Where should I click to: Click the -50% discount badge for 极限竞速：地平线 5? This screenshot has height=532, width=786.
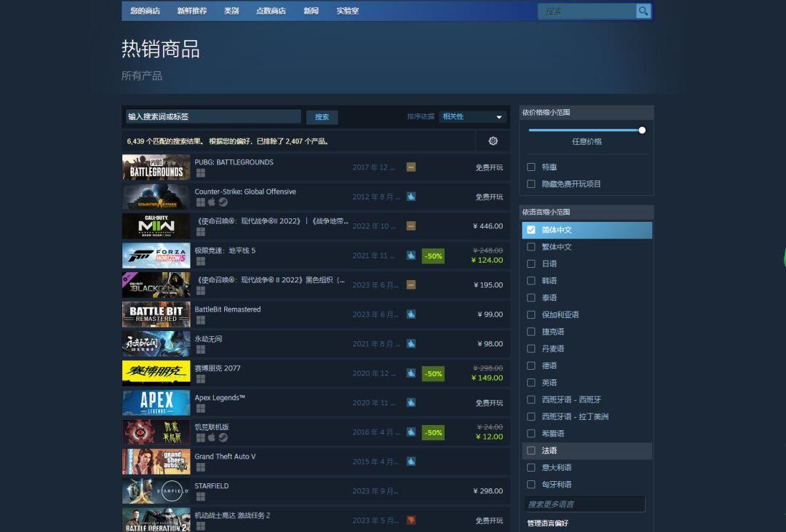[x=433, y=255]
